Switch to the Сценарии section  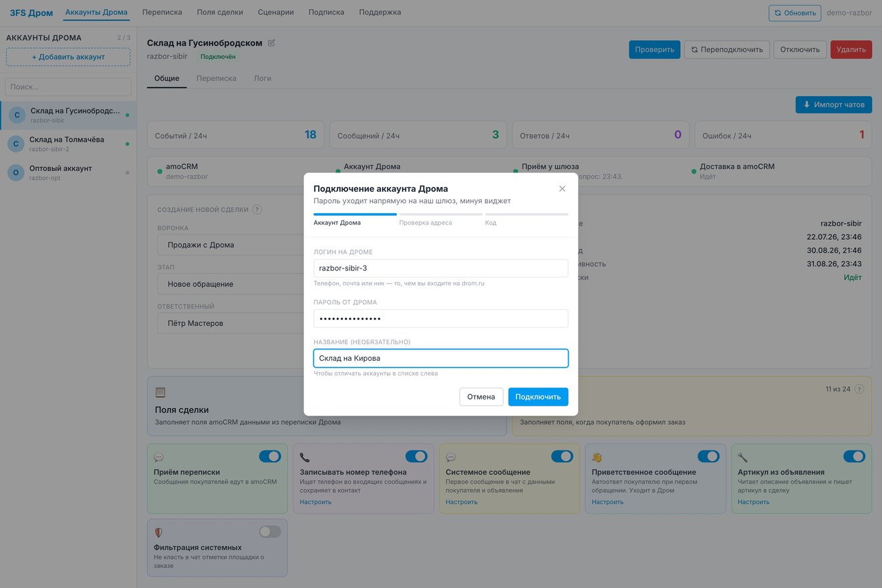[276, 12]
